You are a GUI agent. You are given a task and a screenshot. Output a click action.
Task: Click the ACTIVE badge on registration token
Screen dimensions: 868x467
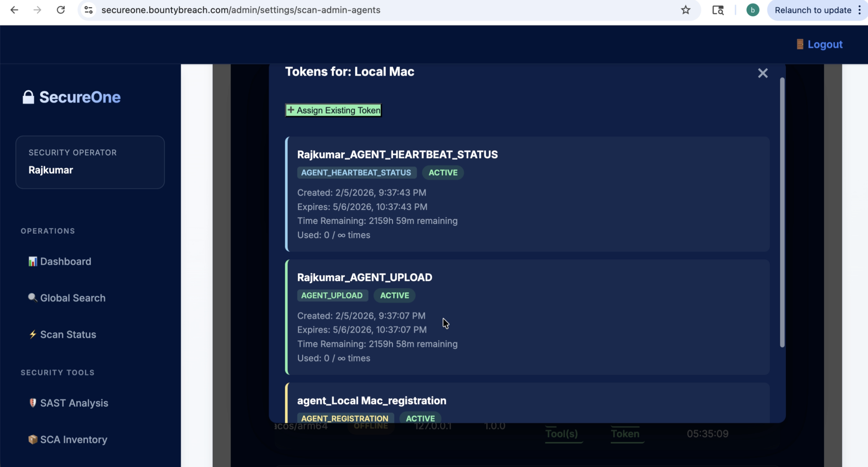point(420,418)
